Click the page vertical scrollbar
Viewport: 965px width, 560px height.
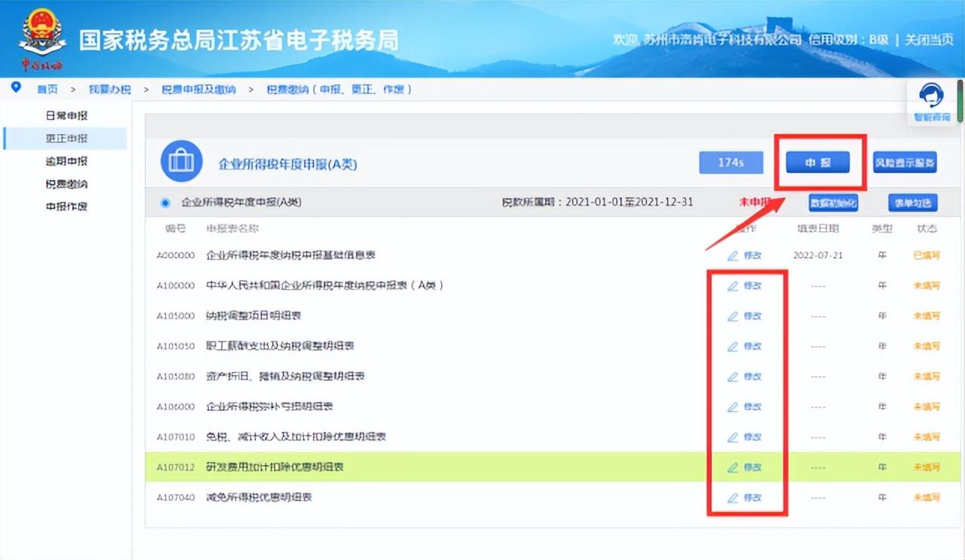960,102
